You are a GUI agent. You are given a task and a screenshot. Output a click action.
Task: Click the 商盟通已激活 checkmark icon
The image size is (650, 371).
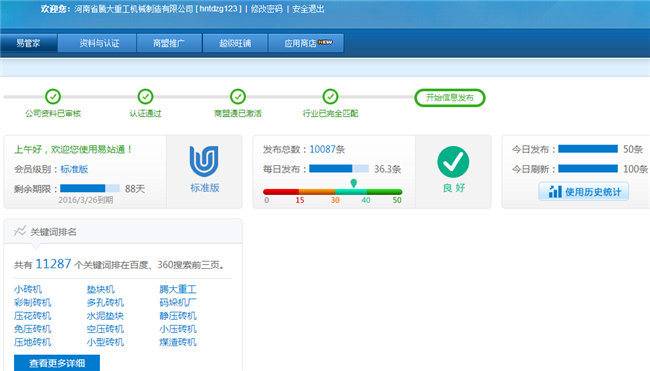tap(238, 97)
